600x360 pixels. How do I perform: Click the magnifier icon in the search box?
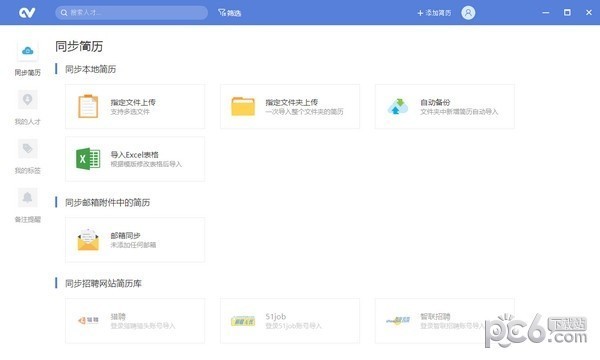tap(64, 13)
